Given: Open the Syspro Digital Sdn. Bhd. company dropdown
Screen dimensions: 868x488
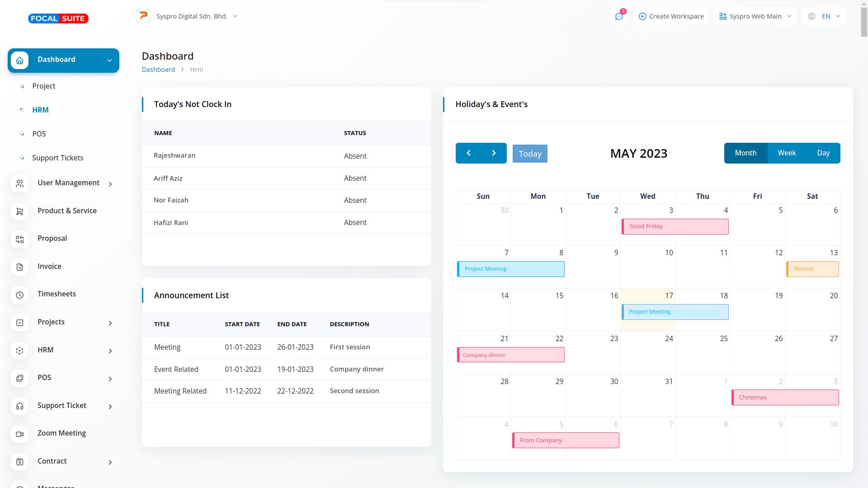Looking at the screenshot, I should pos(187,16).
